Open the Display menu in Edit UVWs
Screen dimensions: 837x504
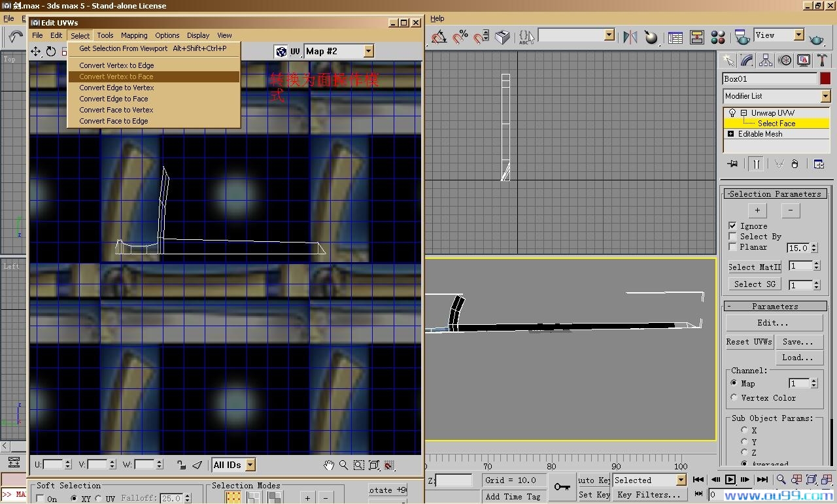click(198, 35)
